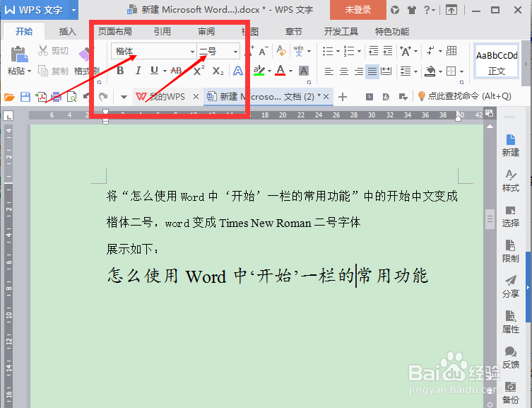
Task: Open the borders dropdown
Action: tap(462, 71)
